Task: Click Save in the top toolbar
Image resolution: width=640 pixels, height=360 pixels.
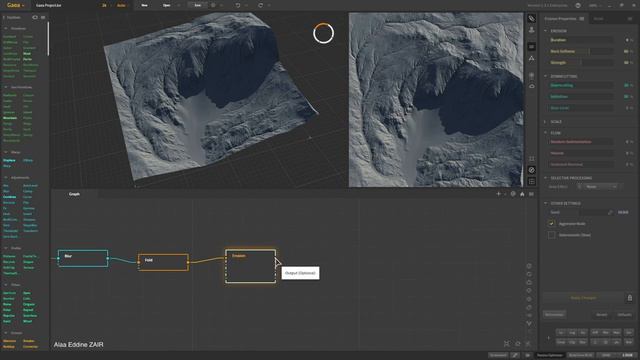Action: coord(198,5)
